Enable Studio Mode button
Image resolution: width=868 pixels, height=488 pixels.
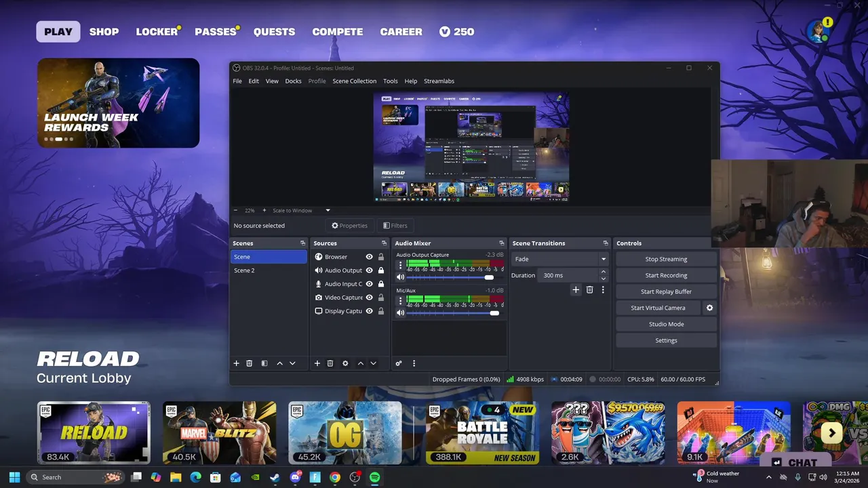(x=666, y=324)
